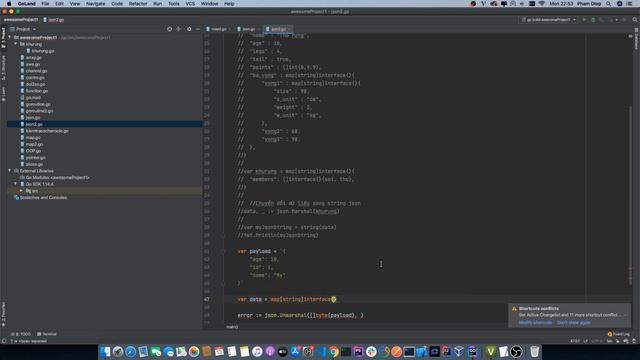Open khurung.go in the project tree
This screenshot has width=640, height=360.
(x=40, y=51)
